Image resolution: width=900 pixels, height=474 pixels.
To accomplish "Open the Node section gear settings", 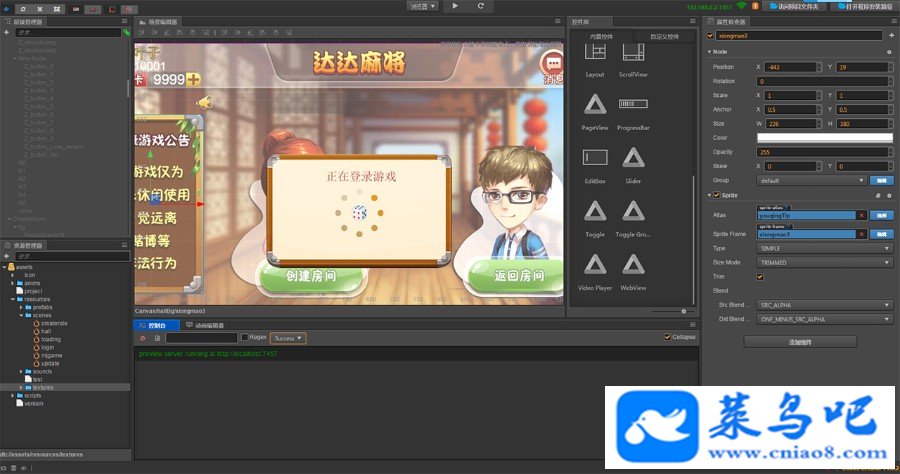I will (890, 52).
